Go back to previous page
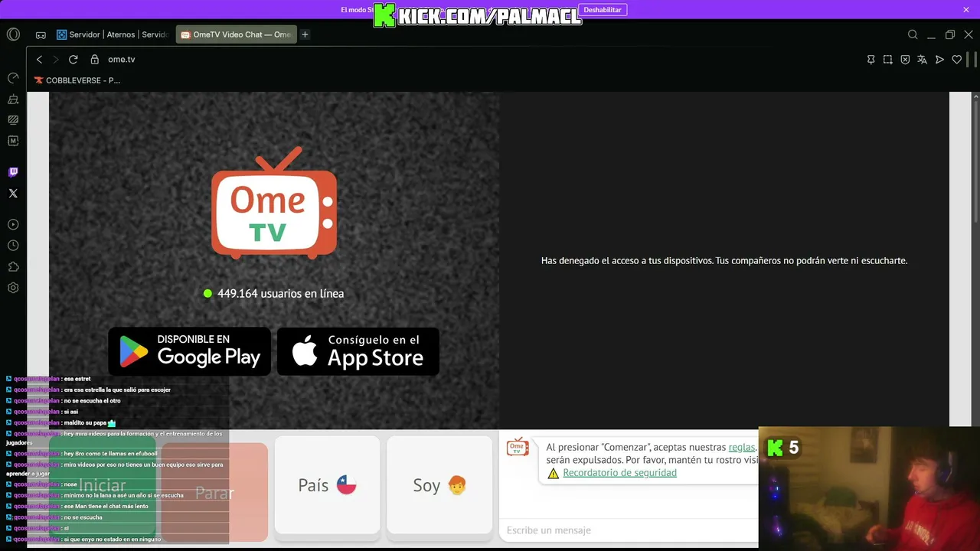The width and height of the screenshot is (980, 551). [x=40, y=60]
